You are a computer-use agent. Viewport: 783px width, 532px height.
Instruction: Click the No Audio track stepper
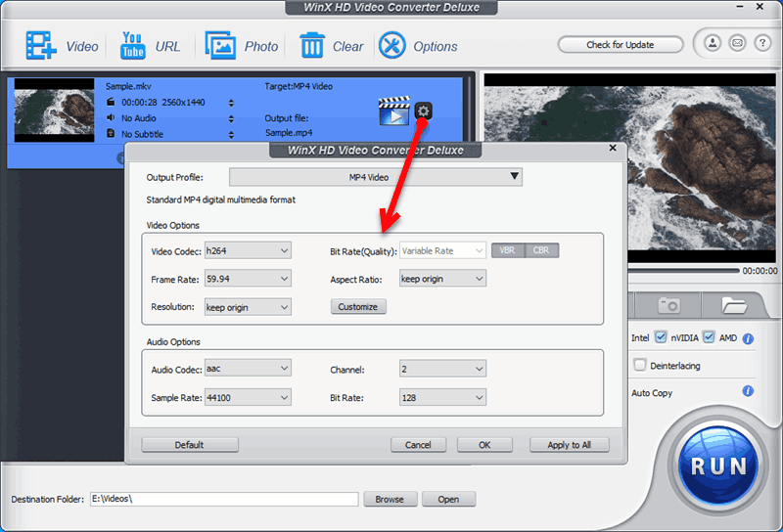tap(231, 118)
